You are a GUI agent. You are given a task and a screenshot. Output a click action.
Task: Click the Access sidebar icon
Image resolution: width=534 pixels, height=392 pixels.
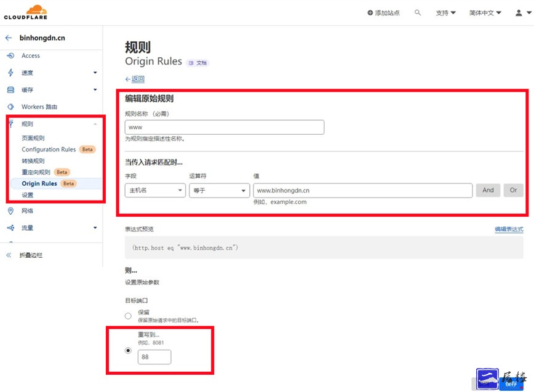(10, 55)
